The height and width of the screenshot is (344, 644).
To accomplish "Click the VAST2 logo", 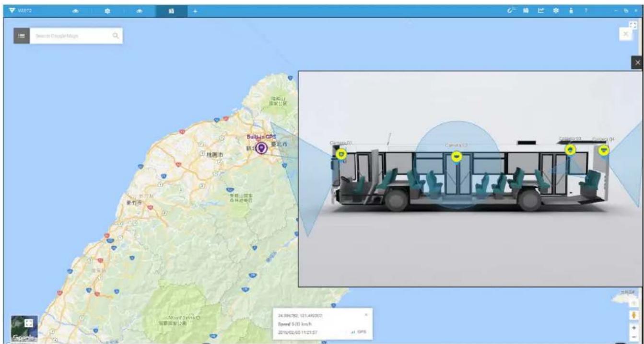I will coord(20,11).
